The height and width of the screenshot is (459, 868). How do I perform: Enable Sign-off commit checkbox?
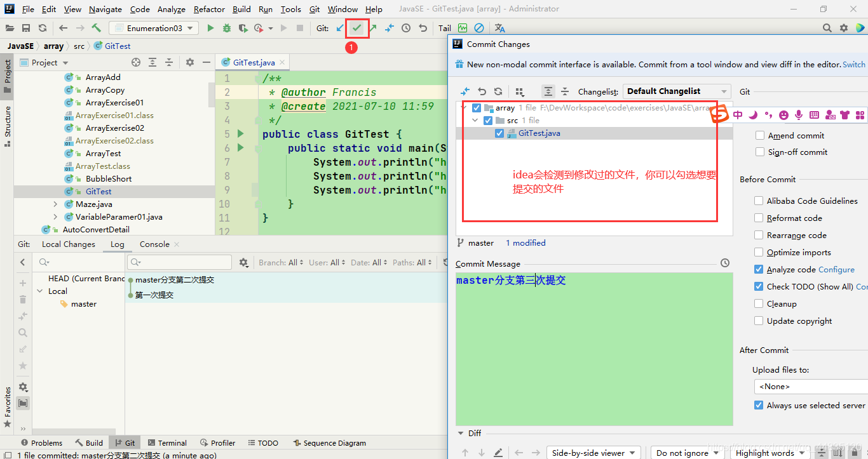pos(759,152)
